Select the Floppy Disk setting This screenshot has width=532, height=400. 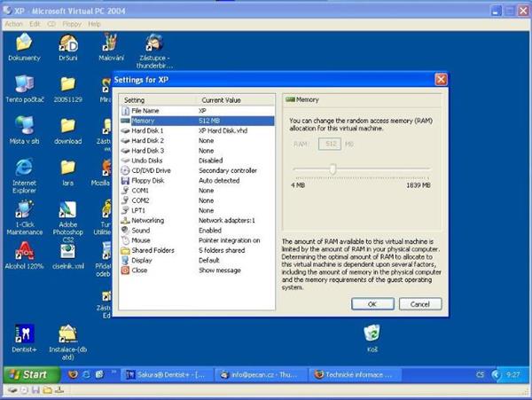197,181
